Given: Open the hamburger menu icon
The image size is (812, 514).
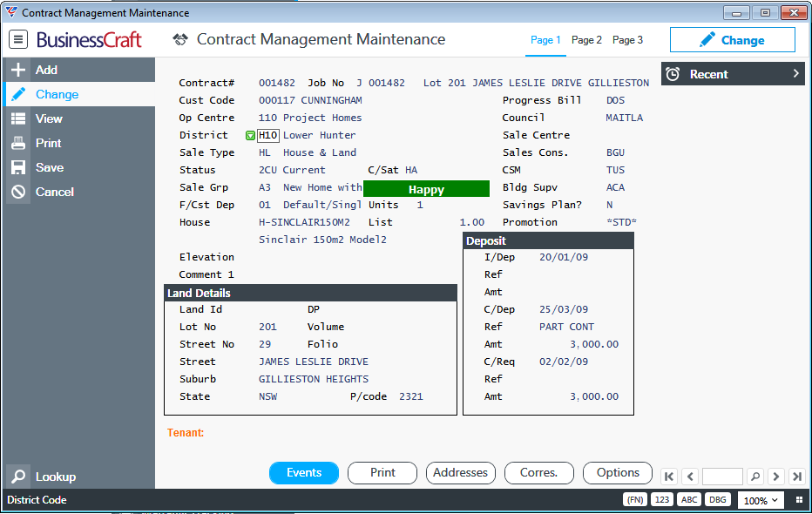Looking at the screenshot, I should 18,39.
